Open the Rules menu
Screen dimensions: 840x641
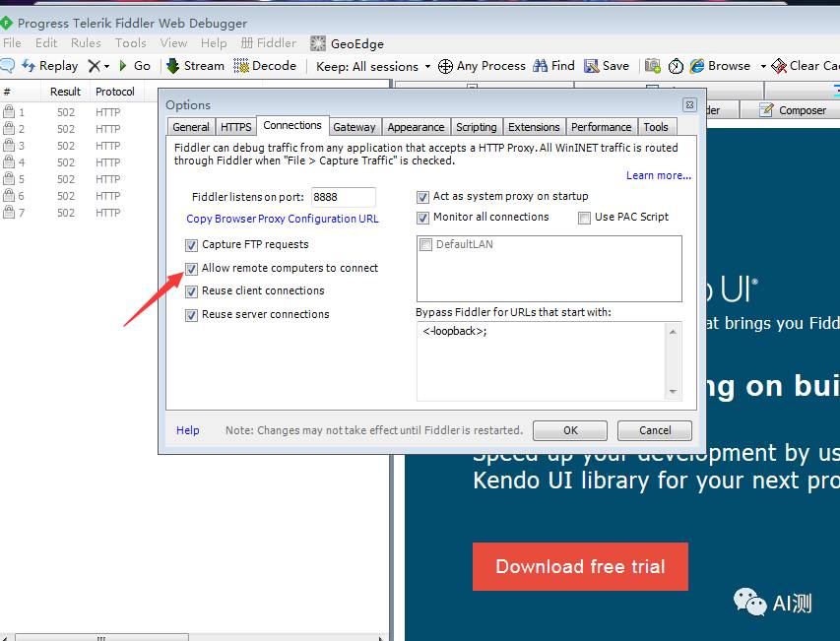pyautogui.click(x=86, y=42)
